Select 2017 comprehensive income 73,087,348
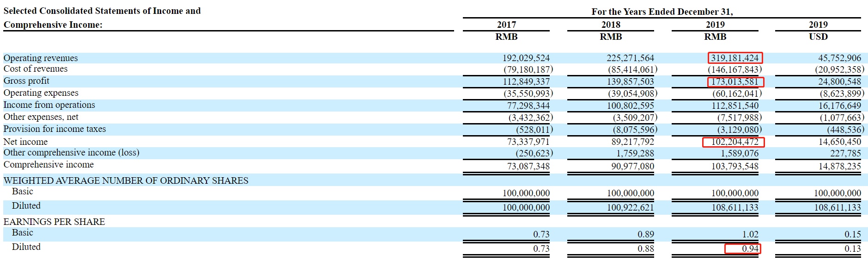The height and width of the screenshot is (261, 868). 528,167
